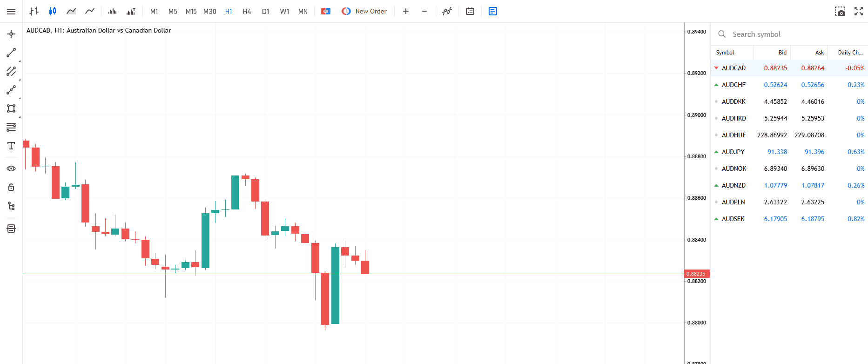Take a chart screenshot with camera icon
Screen dimensions: 868x364
point(840,11)
